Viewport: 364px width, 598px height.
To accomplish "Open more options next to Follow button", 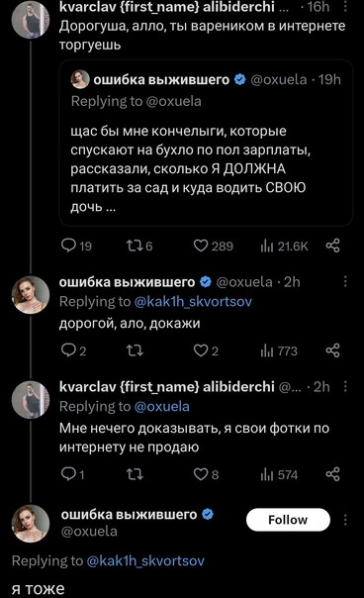I will [345, 520].
